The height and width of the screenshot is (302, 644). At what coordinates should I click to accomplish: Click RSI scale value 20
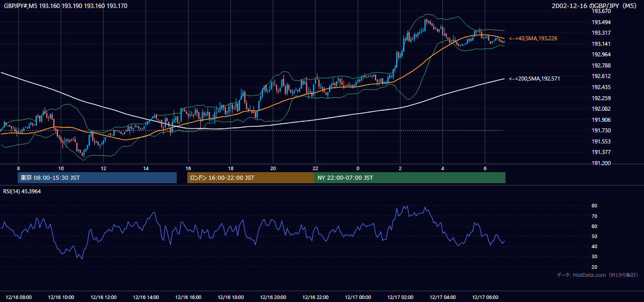595,267
